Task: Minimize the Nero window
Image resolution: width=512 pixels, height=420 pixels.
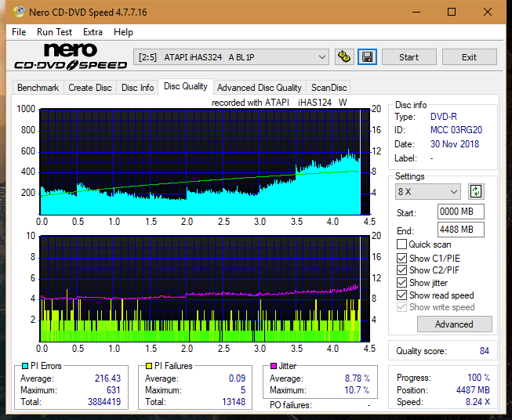Action: [x=416, y=12]
